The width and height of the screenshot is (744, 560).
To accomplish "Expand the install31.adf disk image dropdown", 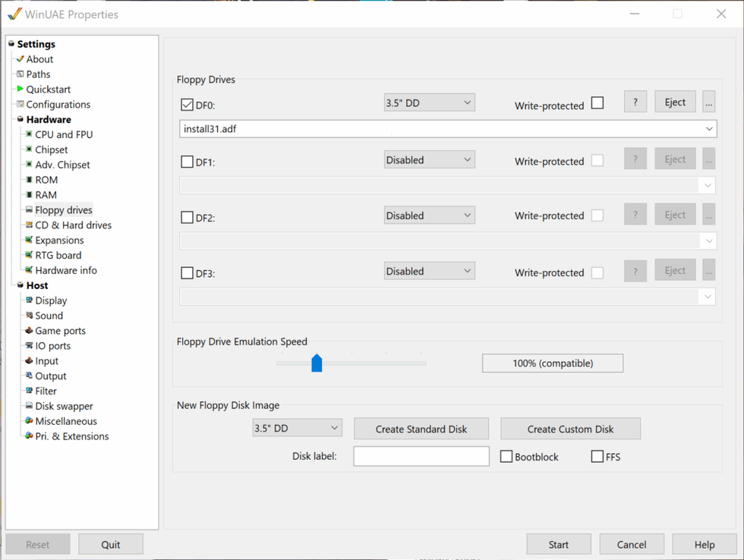I will (709, 129).
